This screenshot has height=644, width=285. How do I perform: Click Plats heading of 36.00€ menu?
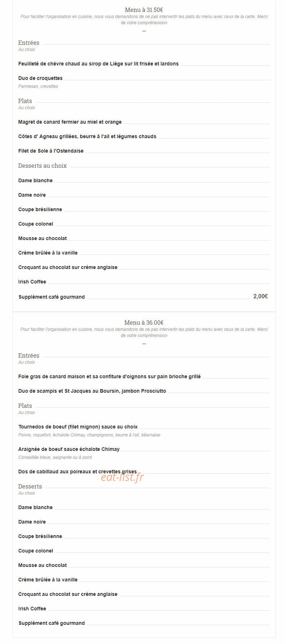[x=25, y=406]
